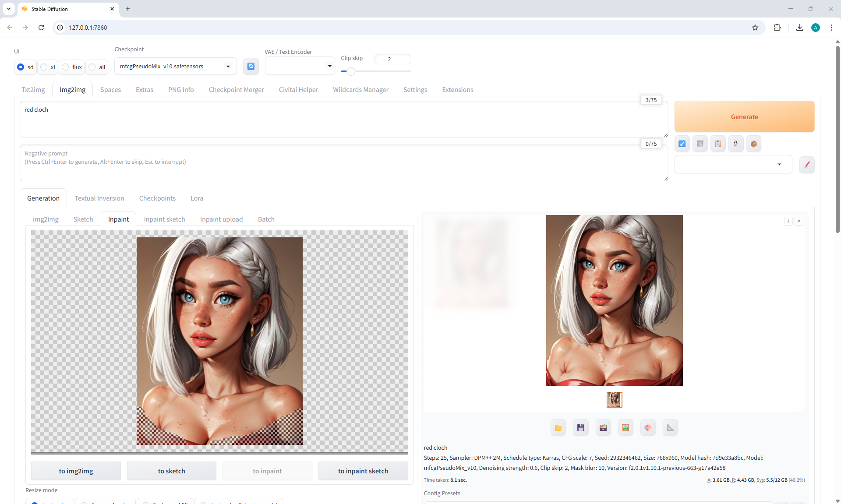
Task: Send the result via the picture-frame icon
Action: point(625,427)
